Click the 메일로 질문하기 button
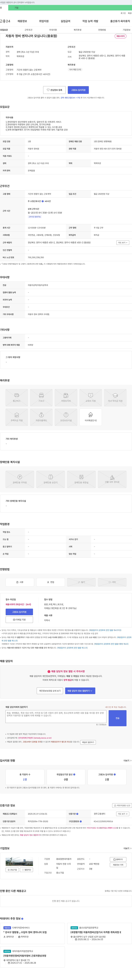Image resolution: width=132 pixels, height=980 pixels. 88,742
